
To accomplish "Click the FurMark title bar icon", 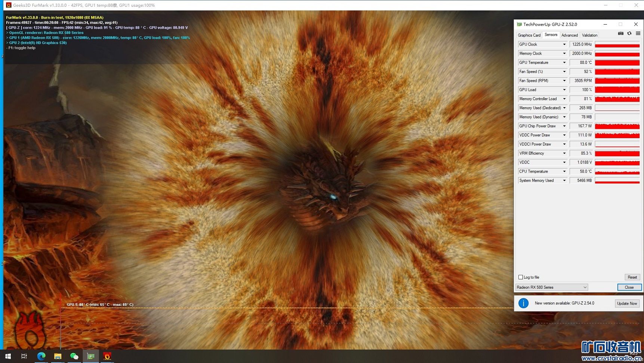I will tap(9, 5).
